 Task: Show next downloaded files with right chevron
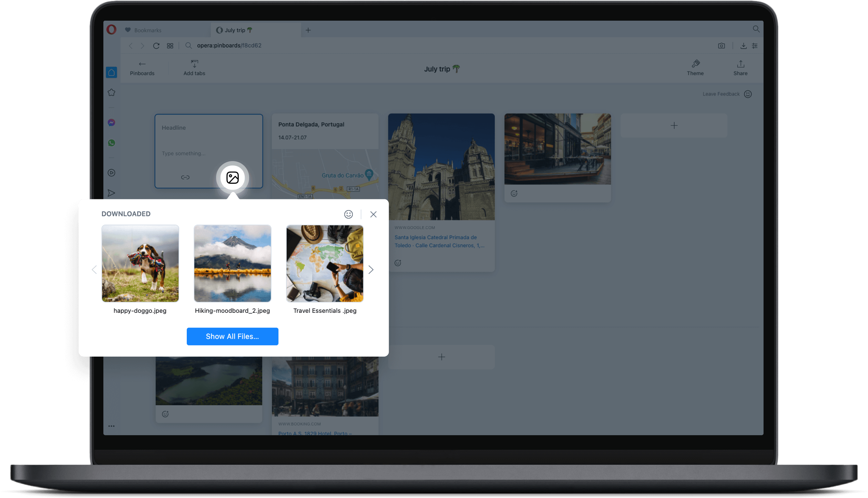pos(371,269)
